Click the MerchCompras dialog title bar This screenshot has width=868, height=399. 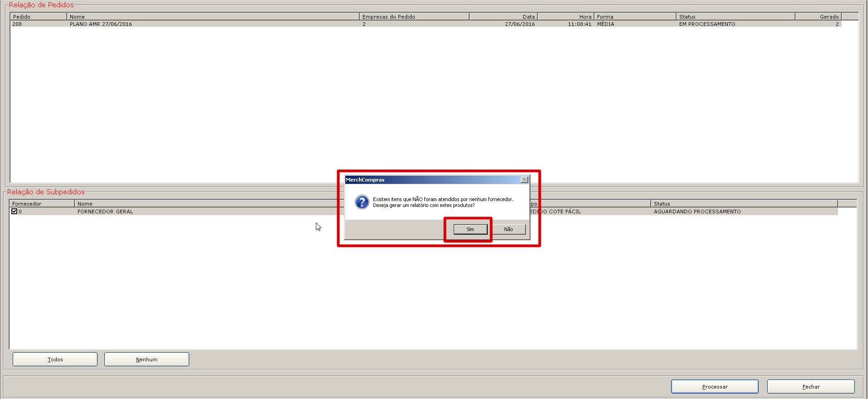[x=431, y=180]
